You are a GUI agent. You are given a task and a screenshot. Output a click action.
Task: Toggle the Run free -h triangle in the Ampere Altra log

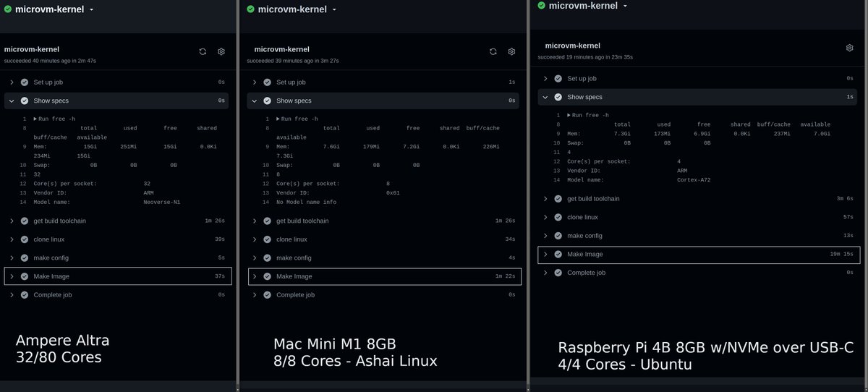[35, 119]
